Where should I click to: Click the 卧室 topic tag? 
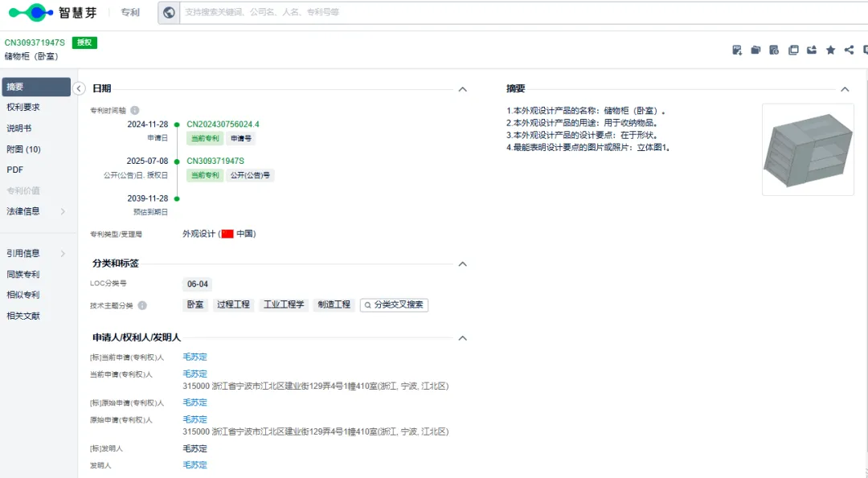coord(195,304)
